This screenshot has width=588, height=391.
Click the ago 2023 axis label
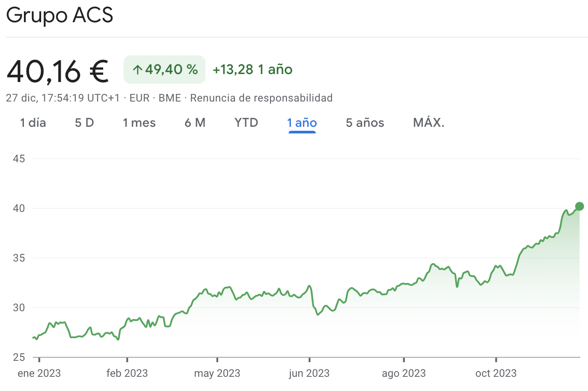coord(404,373)
